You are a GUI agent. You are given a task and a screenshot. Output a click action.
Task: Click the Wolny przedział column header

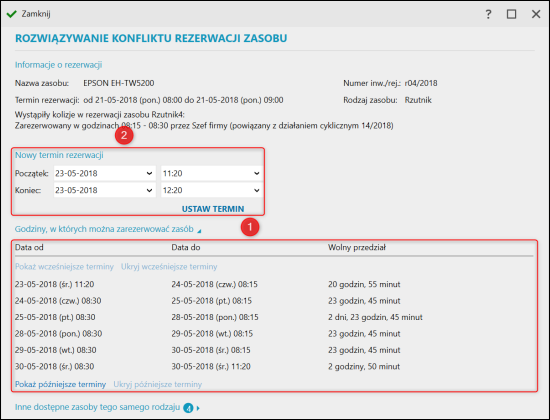tap(357, 247)
